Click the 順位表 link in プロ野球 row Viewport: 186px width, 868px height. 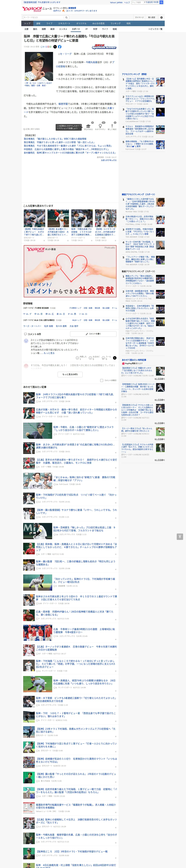[97, 308]
